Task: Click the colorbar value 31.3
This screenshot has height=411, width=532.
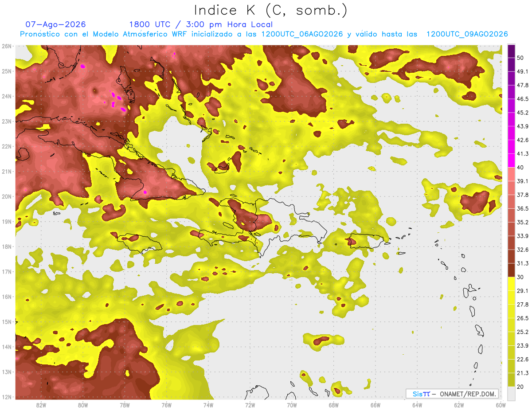Action: (x=523, y=263)
